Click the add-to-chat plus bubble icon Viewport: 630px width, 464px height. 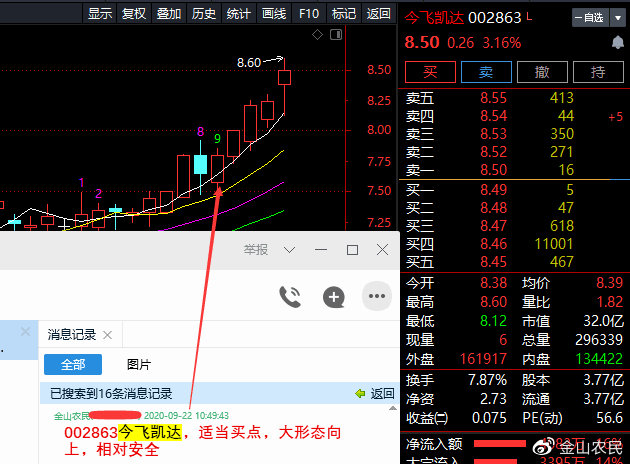tap(334, 297)
